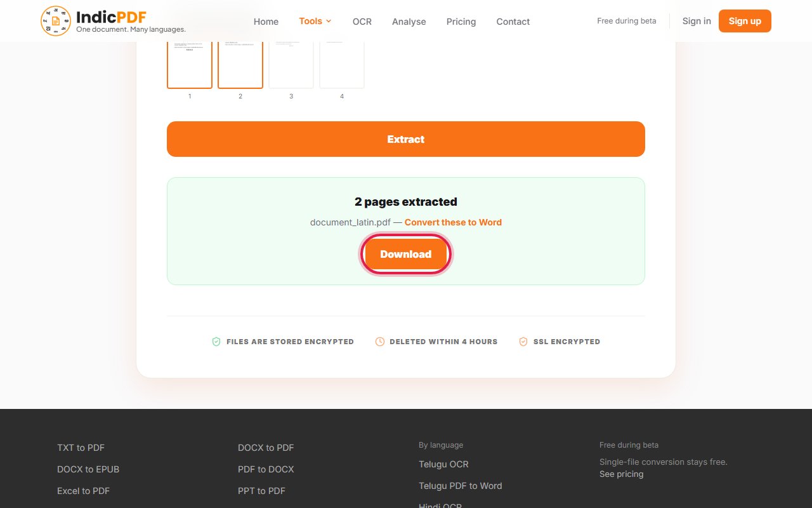Click Convert these to Word link

[453, 222]
